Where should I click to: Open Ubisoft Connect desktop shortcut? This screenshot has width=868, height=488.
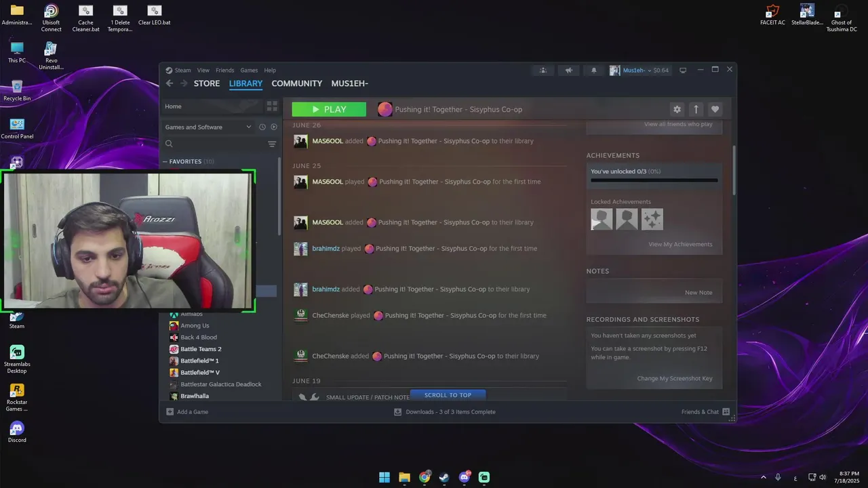(x=51, y=18)
